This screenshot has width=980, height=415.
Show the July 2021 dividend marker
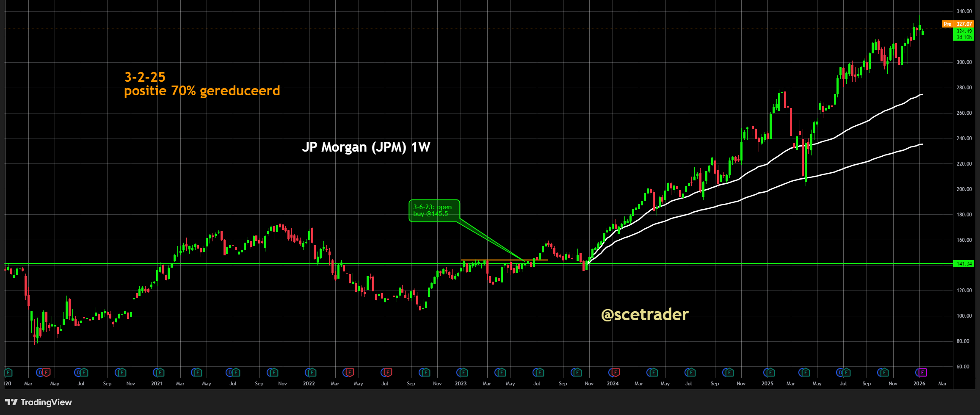(229, 373)
